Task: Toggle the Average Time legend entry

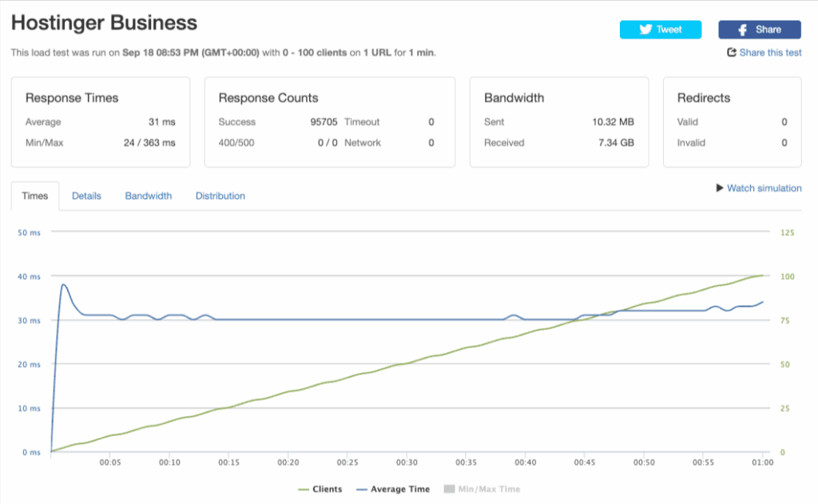Action: 399,489
